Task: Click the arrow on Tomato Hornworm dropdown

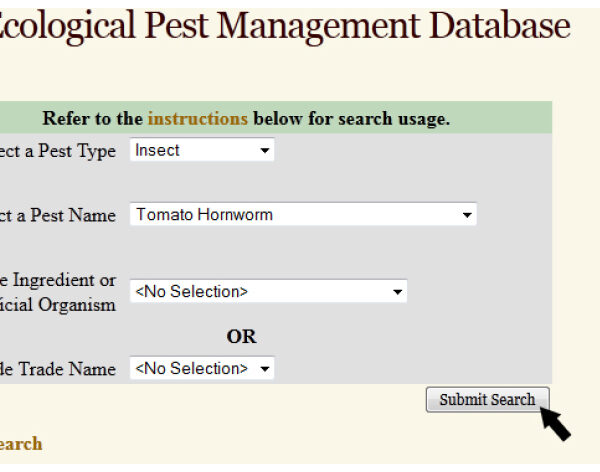Action: click(466, 215)
